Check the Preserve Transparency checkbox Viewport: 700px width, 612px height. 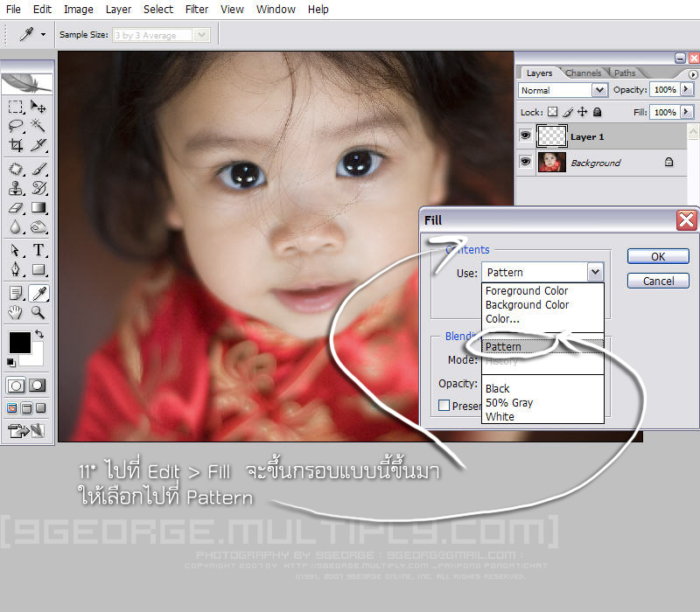444,405
